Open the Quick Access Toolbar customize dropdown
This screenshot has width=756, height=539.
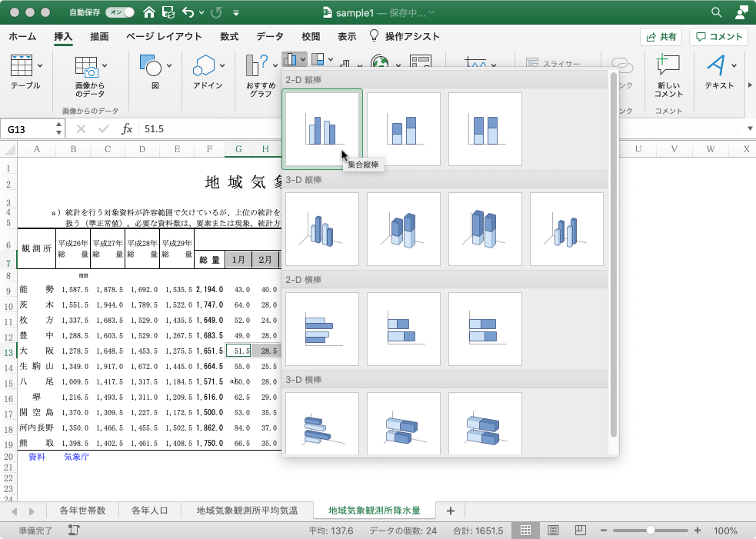(236, 13)
